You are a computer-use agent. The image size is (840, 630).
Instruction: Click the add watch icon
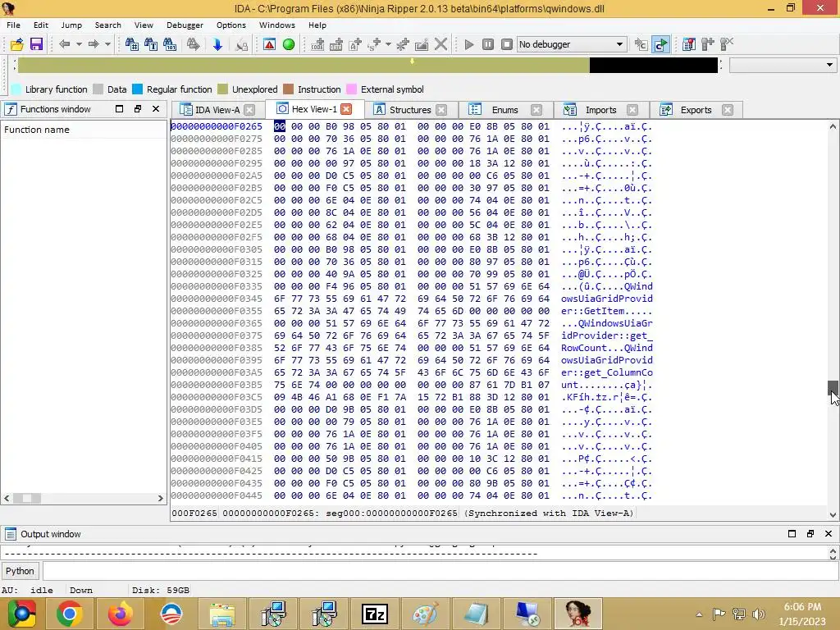(708, 44)
